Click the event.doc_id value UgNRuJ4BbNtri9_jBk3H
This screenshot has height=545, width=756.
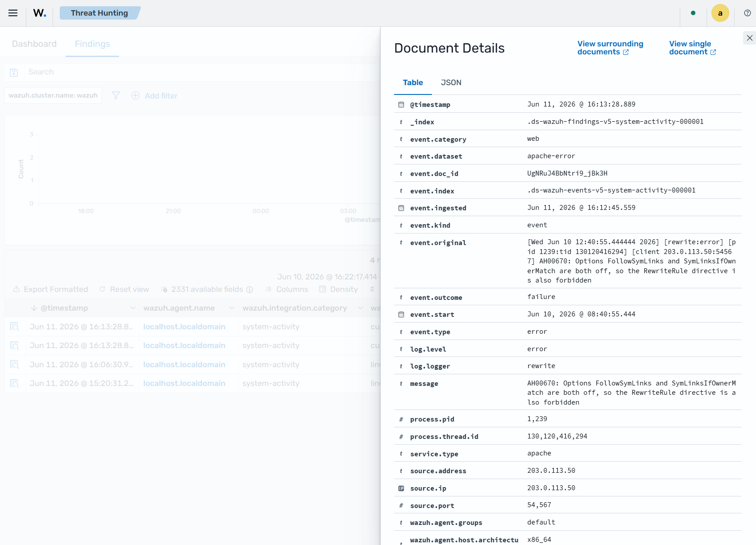[x=567, y=173]
